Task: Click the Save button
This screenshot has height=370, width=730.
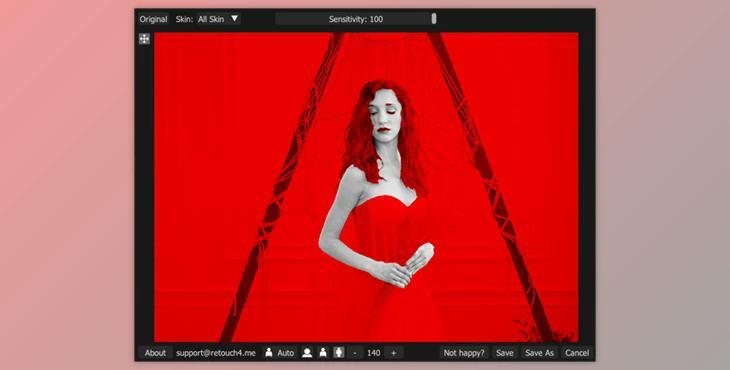Action: click(505, 353)
